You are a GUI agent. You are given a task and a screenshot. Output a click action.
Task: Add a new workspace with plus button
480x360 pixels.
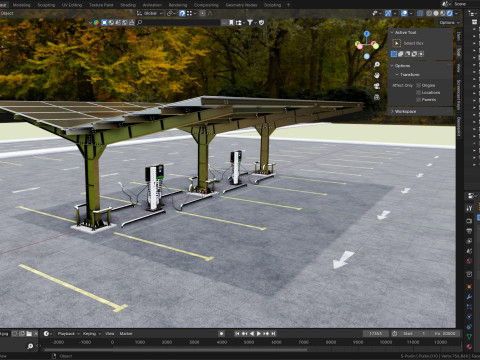[x=288, y=5]
